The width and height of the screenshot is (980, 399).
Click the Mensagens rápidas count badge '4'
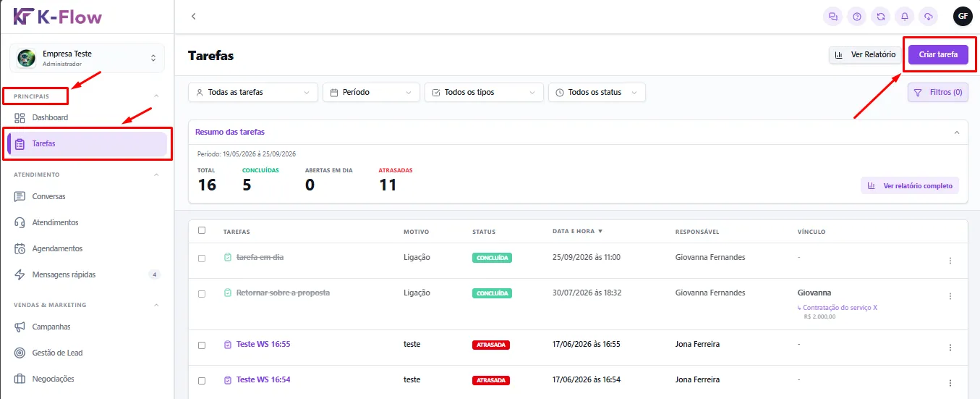click(153, 274)
